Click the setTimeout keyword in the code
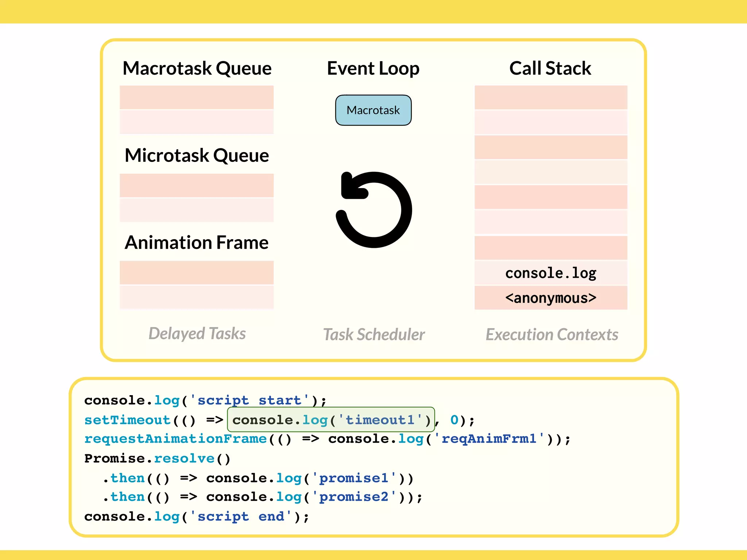 click(127, 420)
